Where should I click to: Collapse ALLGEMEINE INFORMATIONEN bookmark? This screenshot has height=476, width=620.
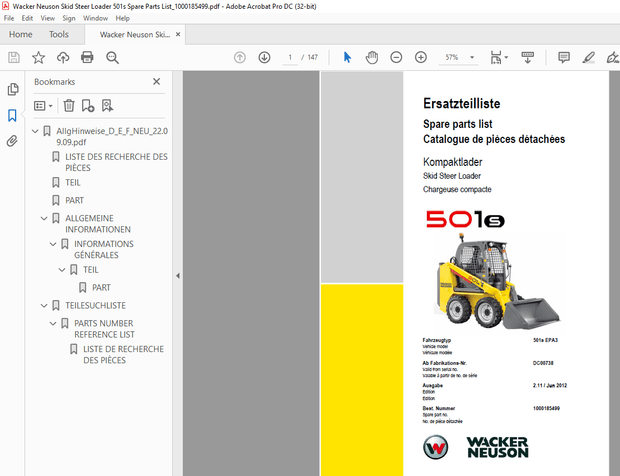(x=44, y=218)
